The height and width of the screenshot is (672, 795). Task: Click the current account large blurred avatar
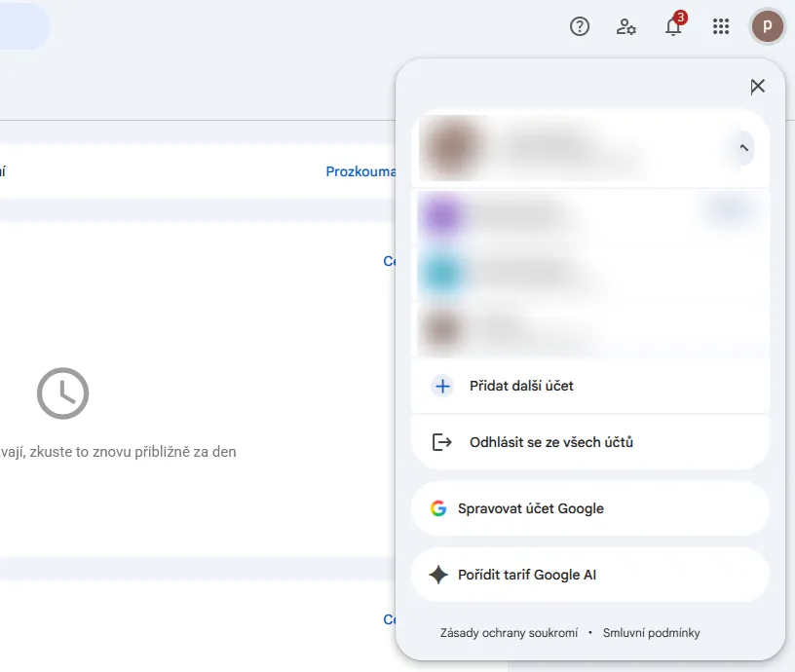click(451, 148)
